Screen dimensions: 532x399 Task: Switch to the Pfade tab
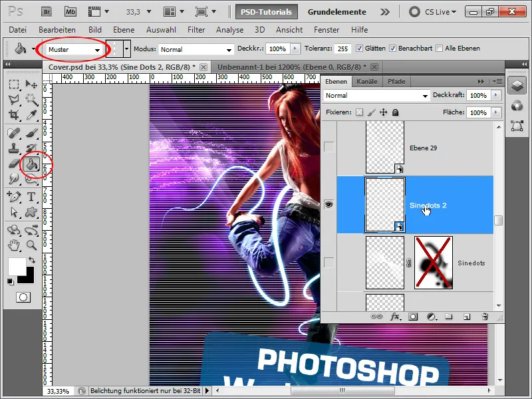pos(396,81)
